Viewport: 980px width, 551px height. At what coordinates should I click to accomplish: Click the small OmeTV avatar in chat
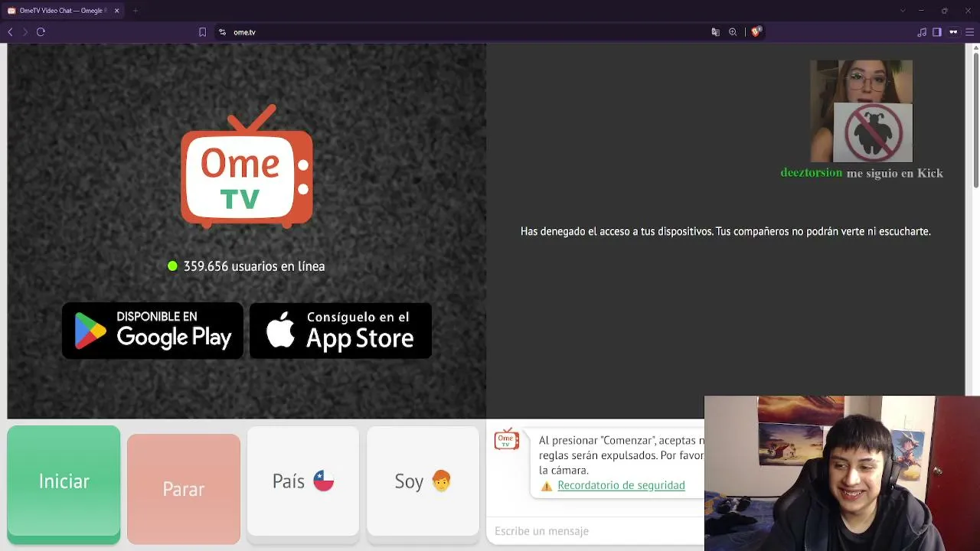click(506, 439)
